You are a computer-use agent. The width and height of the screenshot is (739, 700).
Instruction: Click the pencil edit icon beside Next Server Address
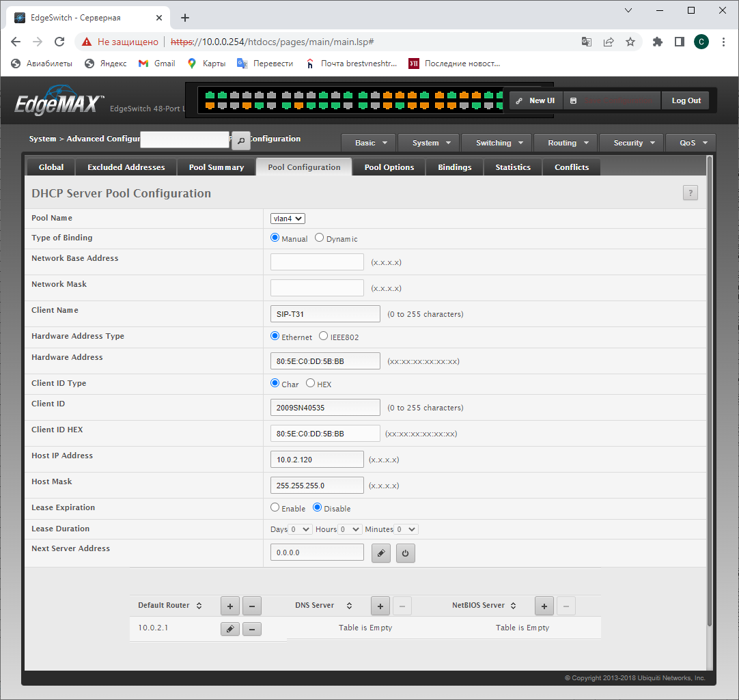tap(381, 553)
